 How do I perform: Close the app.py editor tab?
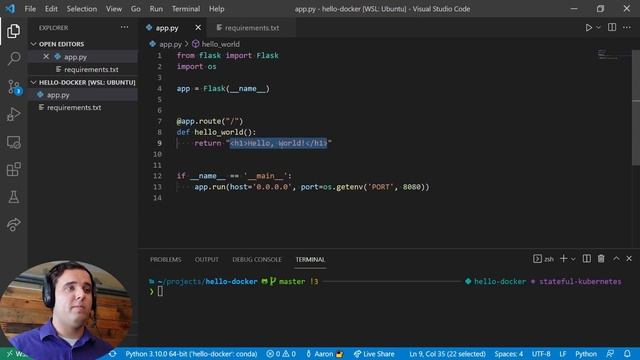(x=198, y=27)
